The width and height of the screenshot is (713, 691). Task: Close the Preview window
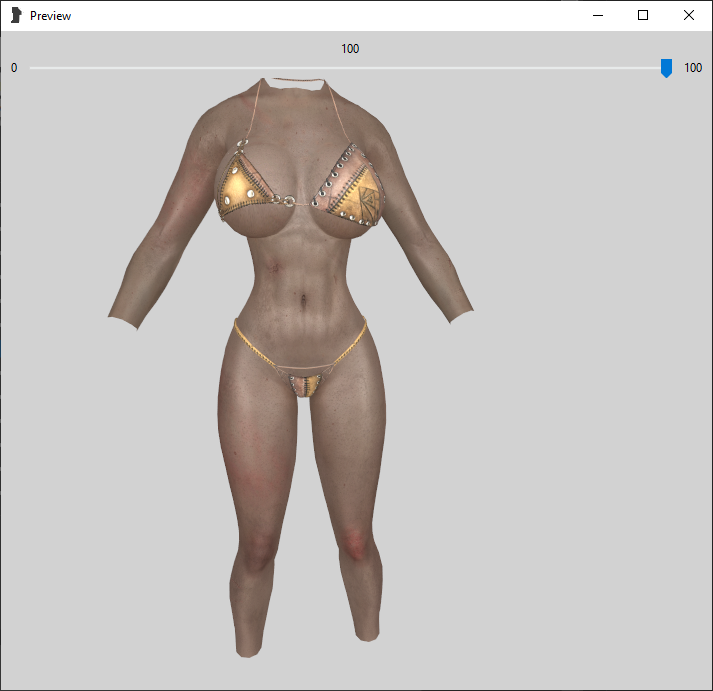(x=688, y=15)
